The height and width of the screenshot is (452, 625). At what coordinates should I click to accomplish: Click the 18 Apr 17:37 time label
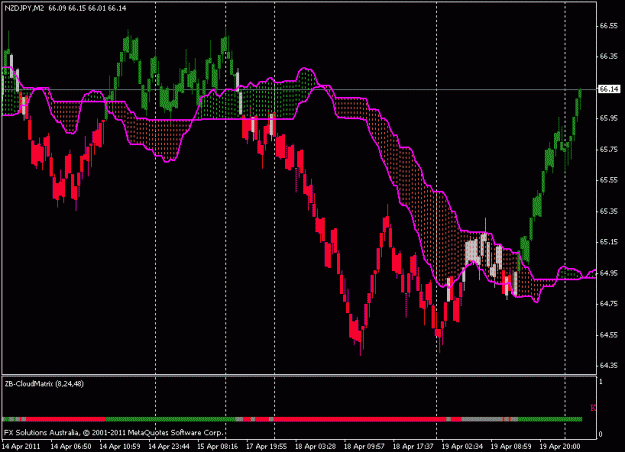click(x=413, y=446)
